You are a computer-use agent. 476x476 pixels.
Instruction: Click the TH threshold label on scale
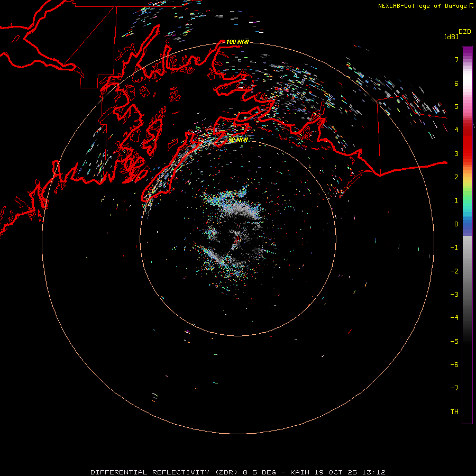454,412
